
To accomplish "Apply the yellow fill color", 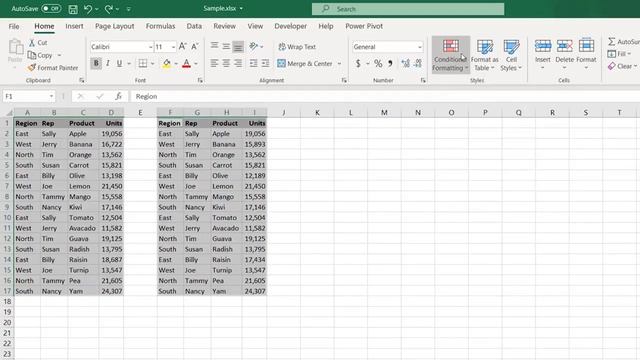I will coord(167,63).
